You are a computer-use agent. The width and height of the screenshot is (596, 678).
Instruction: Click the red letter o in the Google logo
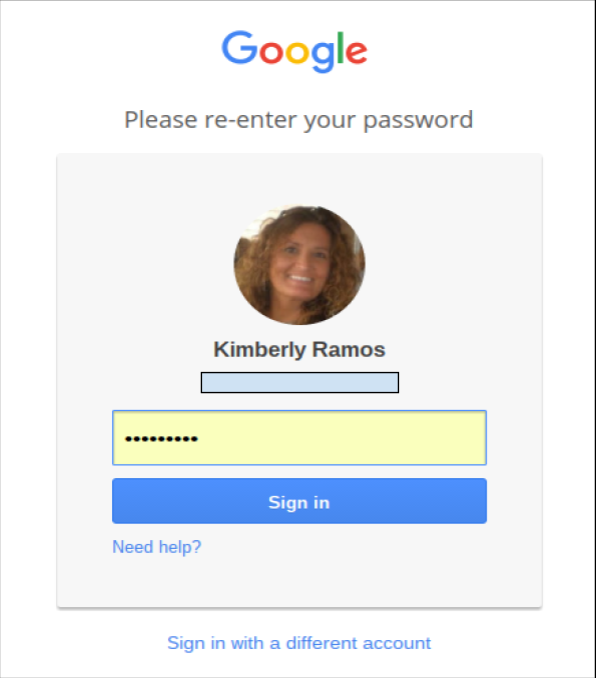[272, 52]
